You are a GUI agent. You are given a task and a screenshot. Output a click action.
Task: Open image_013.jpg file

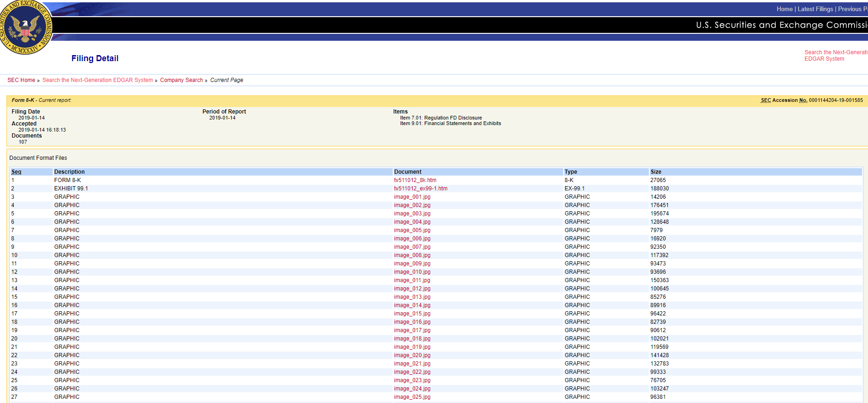pyautogui.click(x=412, y=297)
